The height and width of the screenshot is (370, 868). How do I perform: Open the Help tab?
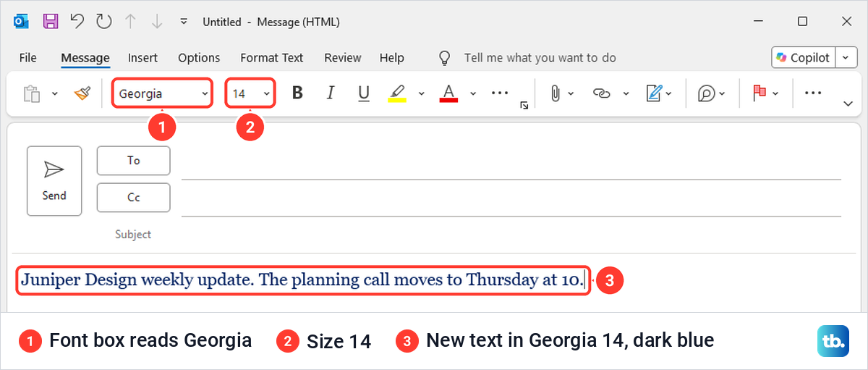pos(392,58)
